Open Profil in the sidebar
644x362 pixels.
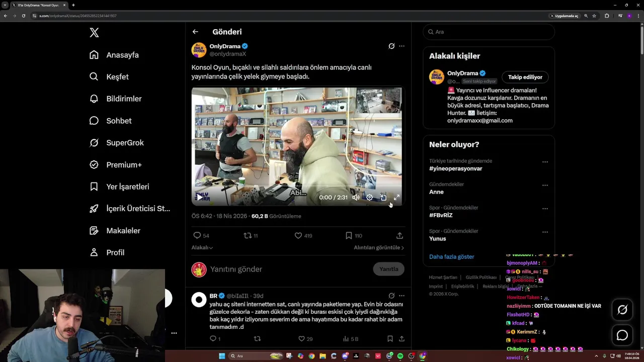click(107, 252)
